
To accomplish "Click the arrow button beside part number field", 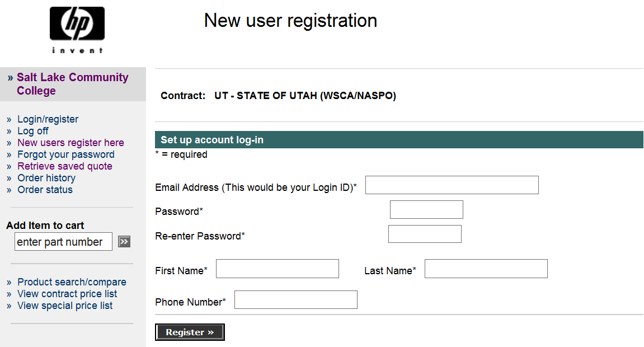I will (x=124, y=242).
